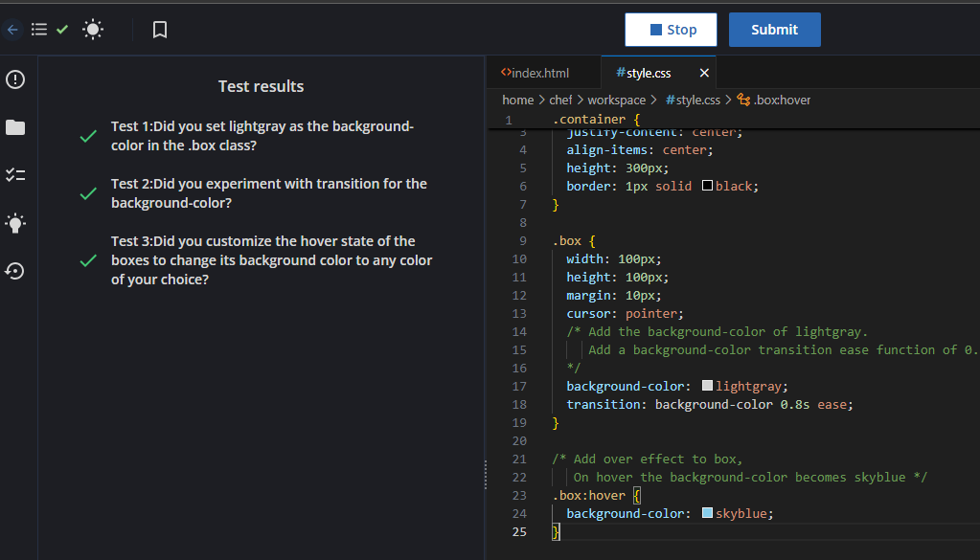Click the Submit button

tap(774, 30)
